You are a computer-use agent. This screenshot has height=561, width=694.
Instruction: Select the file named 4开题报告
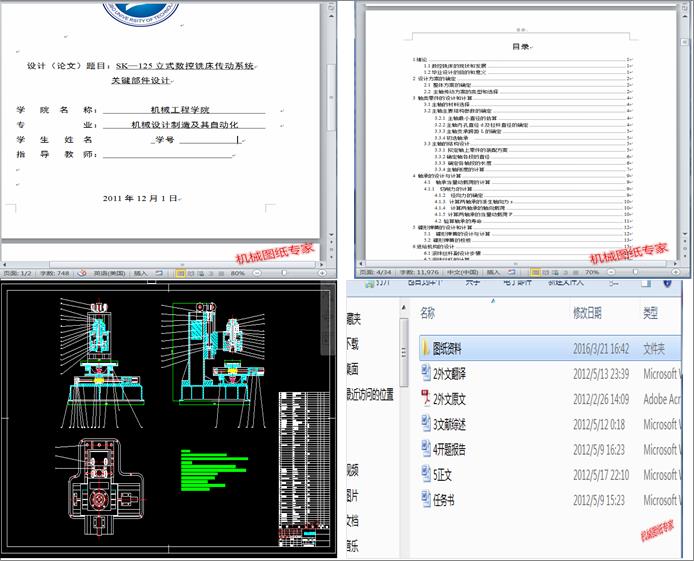click(x=449, y=450)
